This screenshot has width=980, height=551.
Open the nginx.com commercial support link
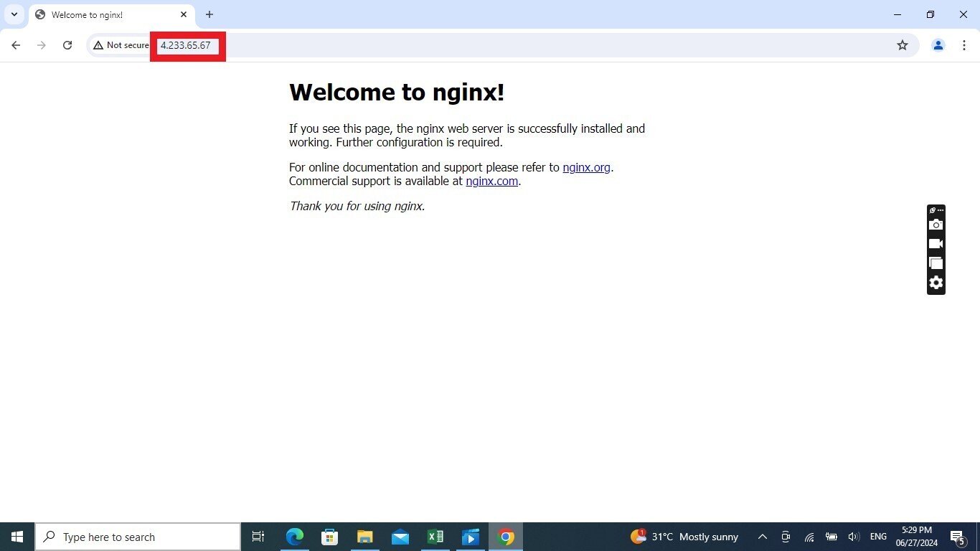[491, 181]
